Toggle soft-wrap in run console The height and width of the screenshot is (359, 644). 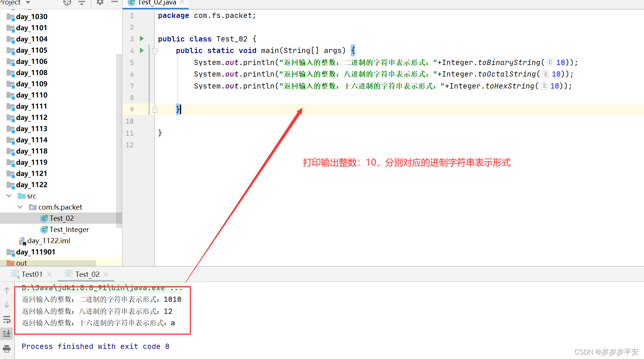pos(7,320)
